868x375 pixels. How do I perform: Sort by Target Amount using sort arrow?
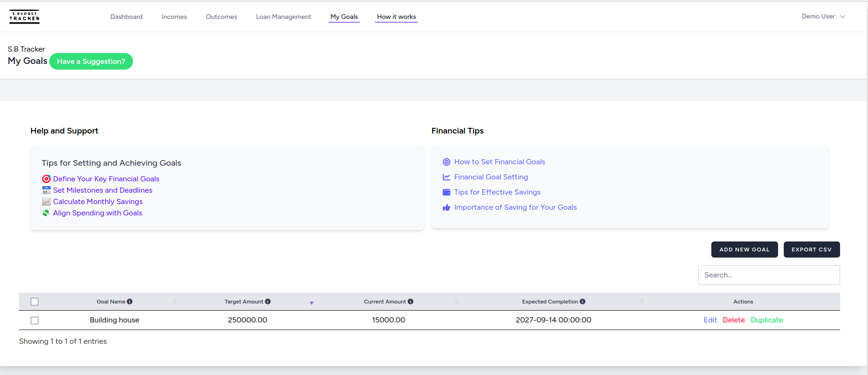pyautogui.click(x=311, y=302)
